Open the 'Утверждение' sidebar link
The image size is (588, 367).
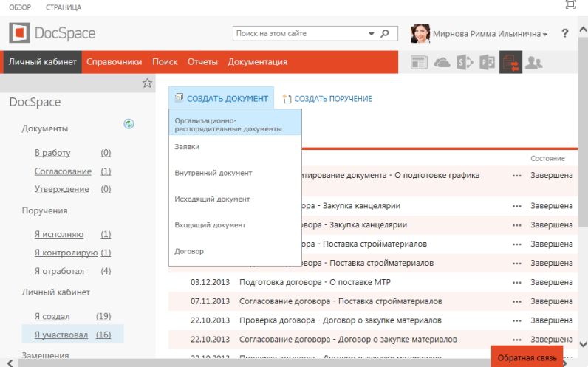(62, 189)
